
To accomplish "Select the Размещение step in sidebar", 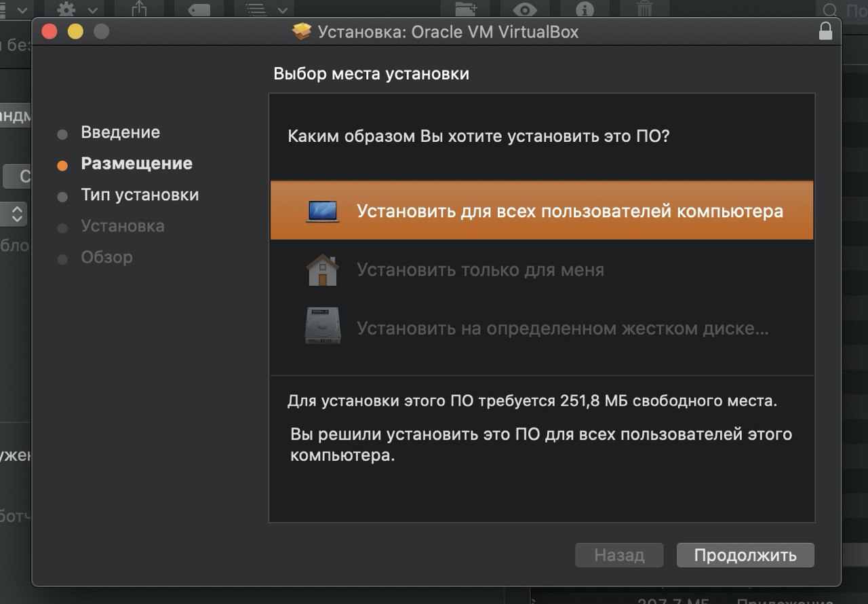I will click(136, 164).
